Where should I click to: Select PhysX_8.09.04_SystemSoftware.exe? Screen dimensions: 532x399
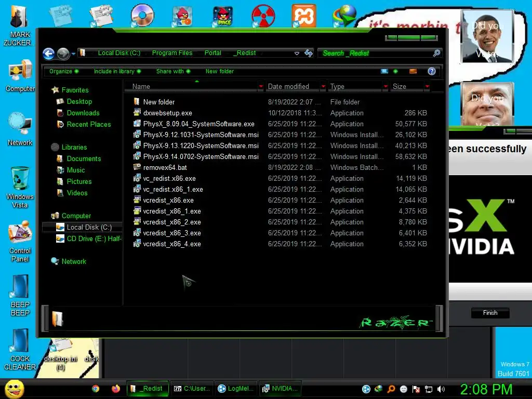point(198,124)
